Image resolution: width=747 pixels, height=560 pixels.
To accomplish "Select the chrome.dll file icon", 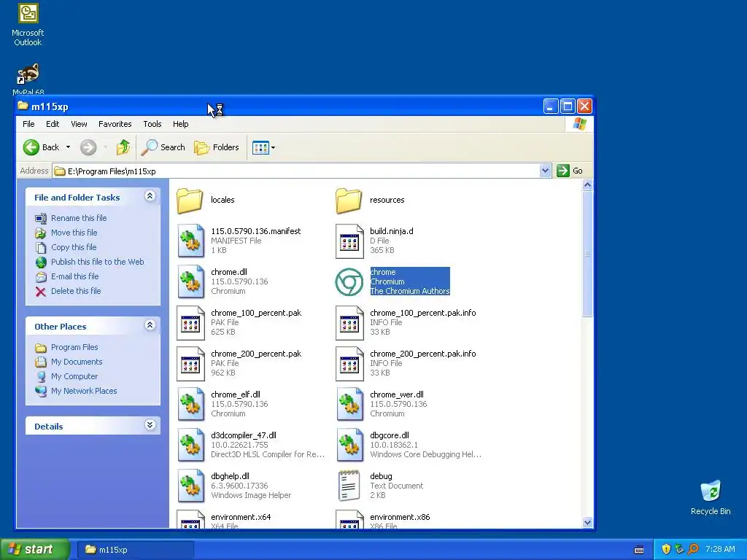I will [190, 282].
